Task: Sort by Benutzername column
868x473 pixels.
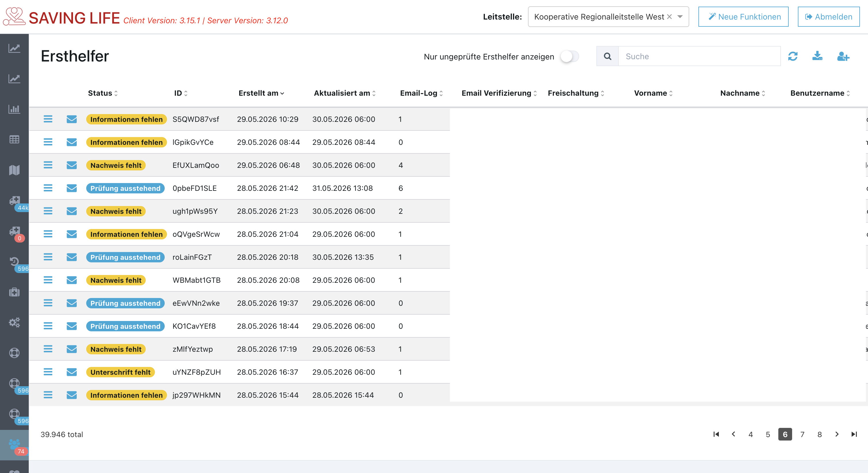Action: [x=820, y=93]
